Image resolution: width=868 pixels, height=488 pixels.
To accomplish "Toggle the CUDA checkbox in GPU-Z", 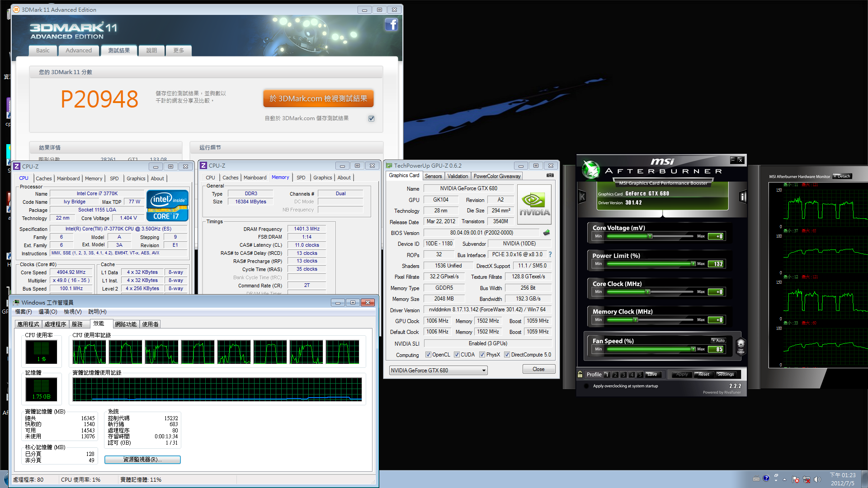I will pyautogui.click(x=457, y=355).
